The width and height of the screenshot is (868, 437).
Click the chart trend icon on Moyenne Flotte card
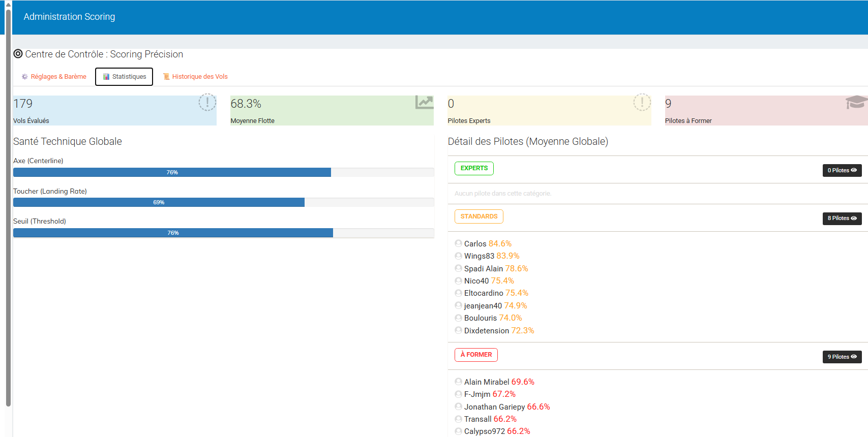[424, 102]
